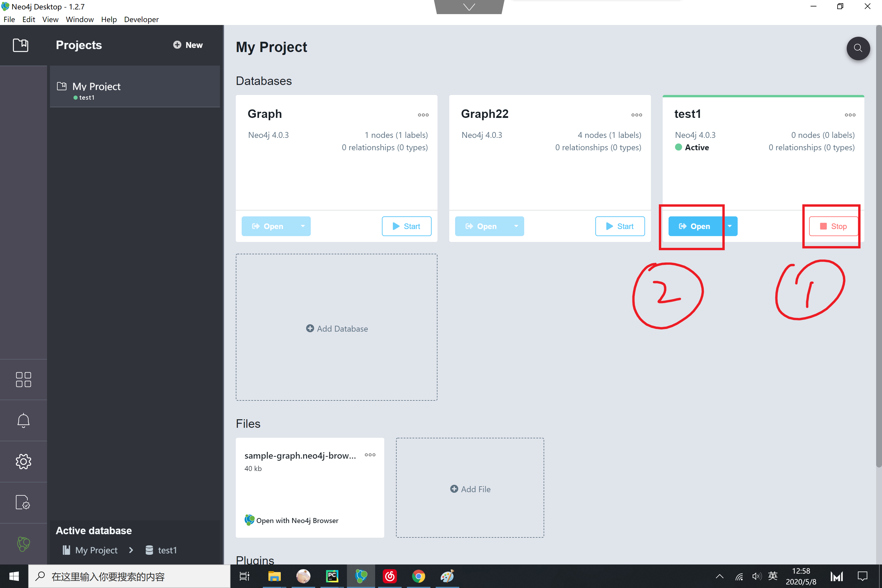Stop the test1 database
882x588 pixels.
click(x=833, y=226)
